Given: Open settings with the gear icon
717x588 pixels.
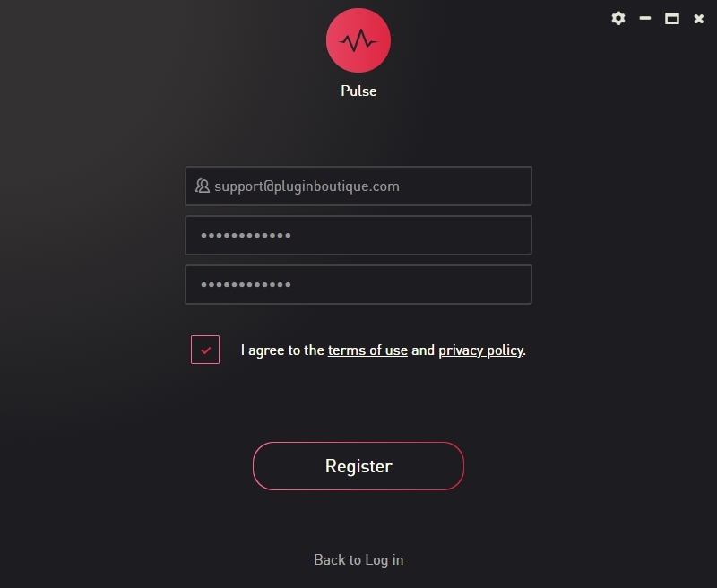Looking at the screenshot, I should pyautogui.click(x=618, y=18).
